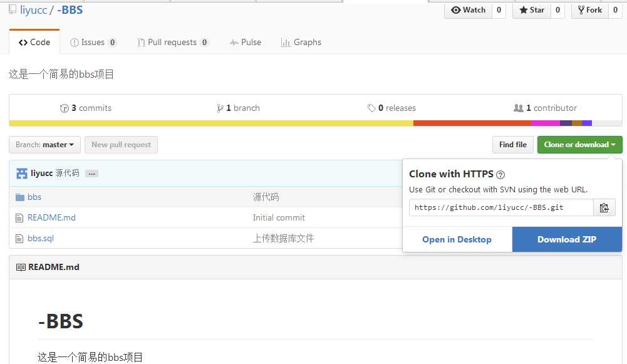Copy clone URL with clipboard icon
Screen dimensions: 627x364
(604, 207)
